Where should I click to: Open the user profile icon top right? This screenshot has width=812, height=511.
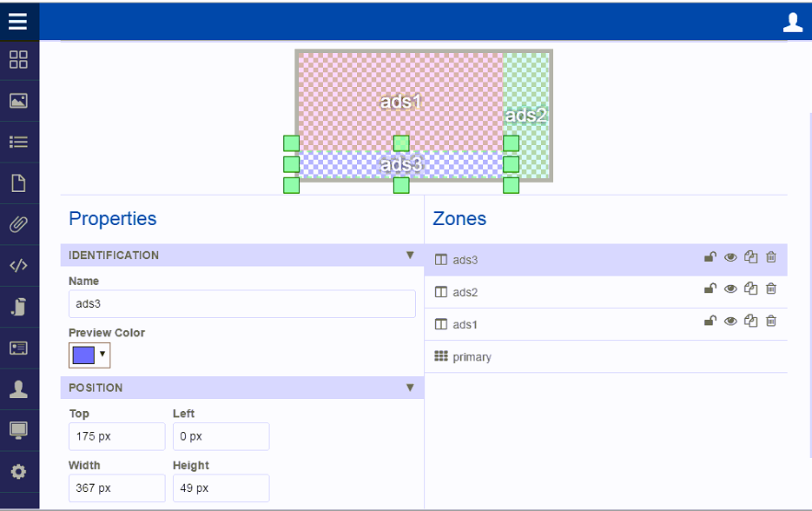click(x=792, y=22)
